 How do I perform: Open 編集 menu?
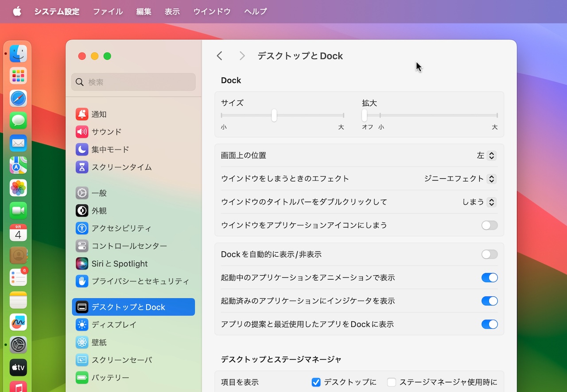click(x=144, y=12)
